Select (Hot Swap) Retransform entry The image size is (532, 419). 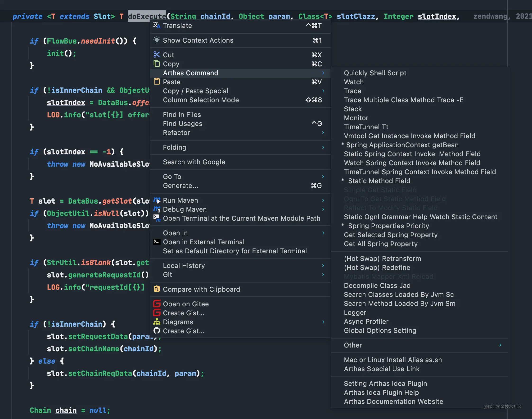tap(382, 259)
